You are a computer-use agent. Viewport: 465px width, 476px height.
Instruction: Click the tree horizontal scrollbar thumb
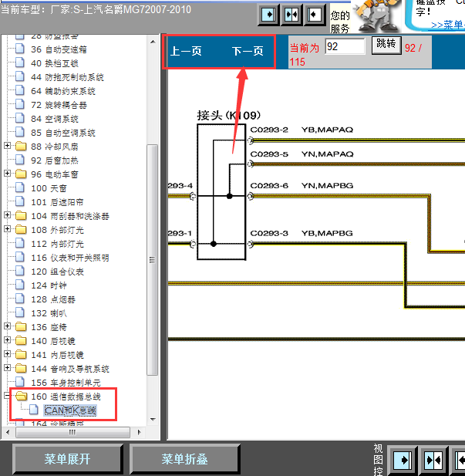point(72,432)
